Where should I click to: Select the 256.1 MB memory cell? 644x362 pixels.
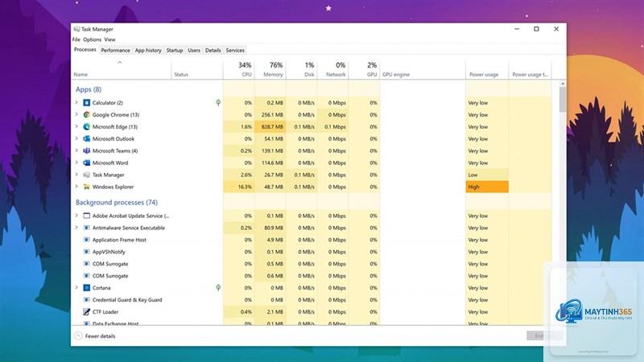tap(270, 114)
